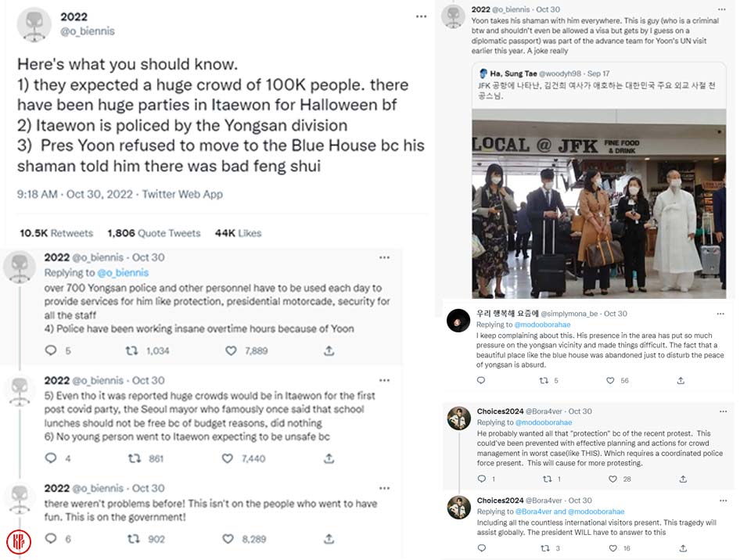View the 10.5K Retweets list
The image size is (740, 560).
pyautogui.click(x=56, y=233)
